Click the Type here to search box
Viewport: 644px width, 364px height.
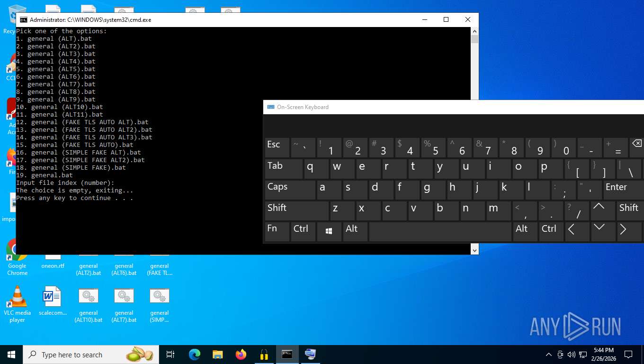tap(91, 355)
